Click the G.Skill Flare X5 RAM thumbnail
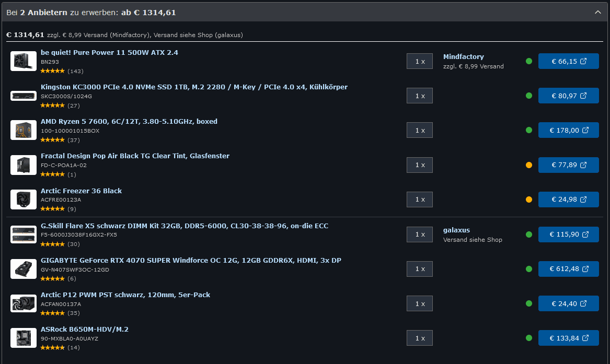The image size is (610, 364). point(24,234)
